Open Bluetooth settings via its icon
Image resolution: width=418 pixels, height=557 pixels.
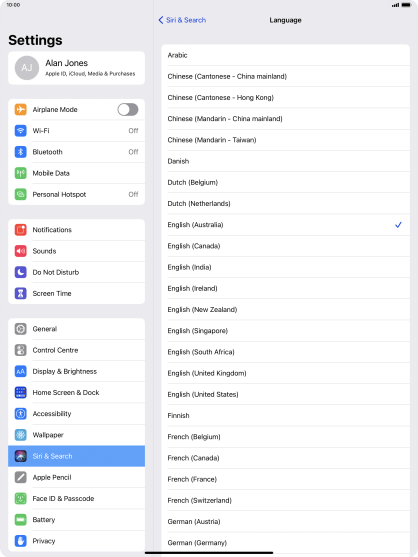21,152
